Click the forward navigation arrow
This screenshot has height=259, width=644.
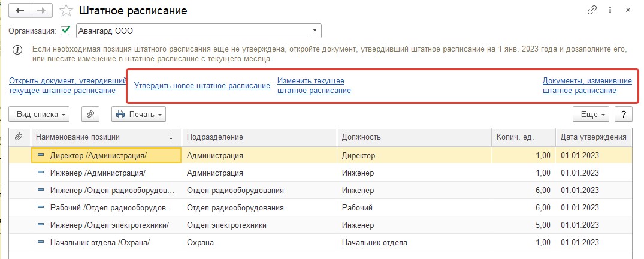[41, 11]
